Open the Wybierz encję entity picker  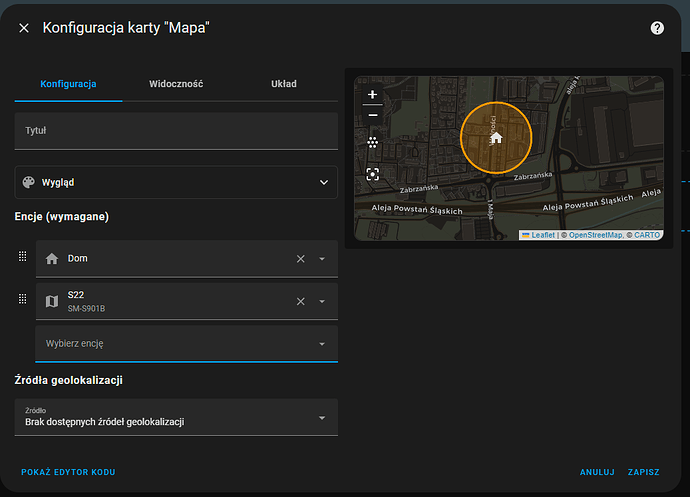click(187, 344)
